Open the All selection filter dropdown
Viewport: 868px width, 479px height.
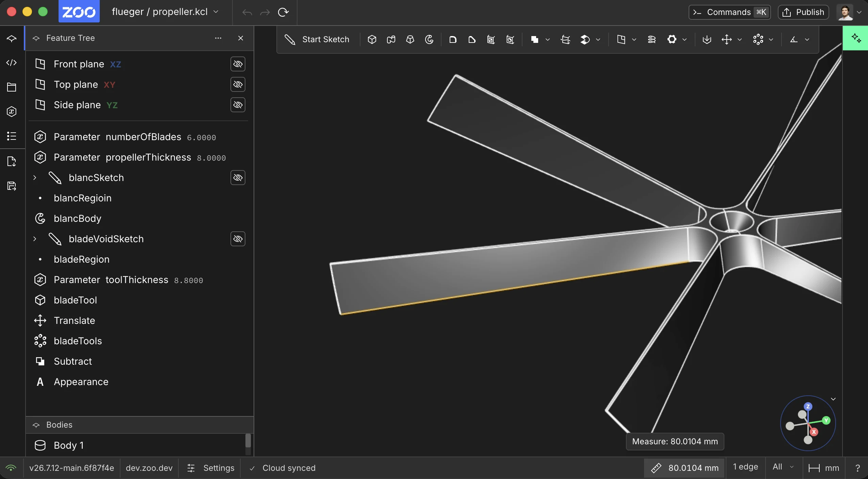click(784, 467)
